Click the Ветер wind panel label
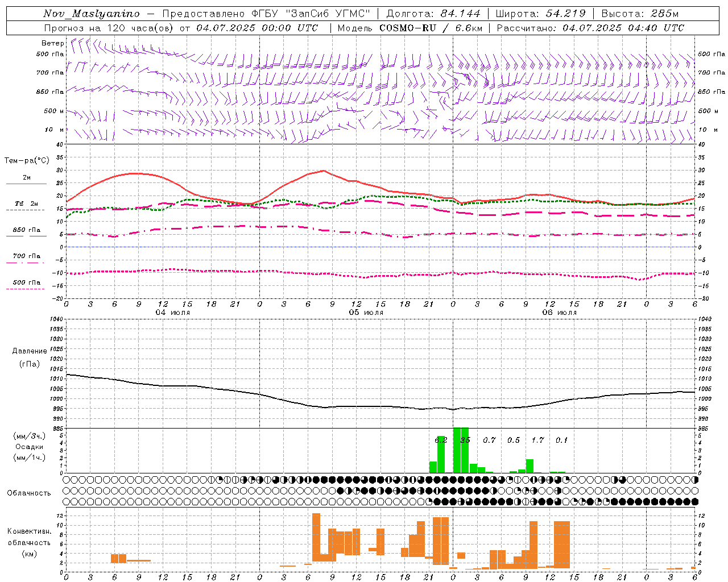728x582 pixels. (x=53, y=43)
